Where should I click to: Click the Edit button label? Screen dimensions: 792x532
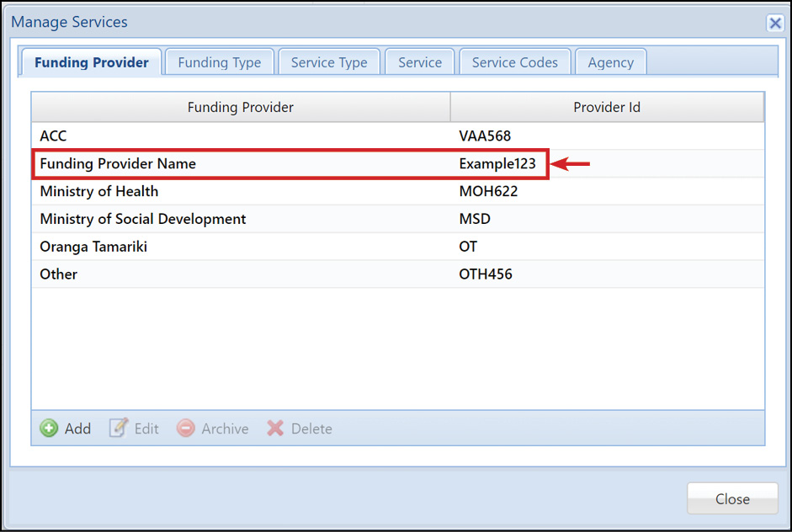pos(146,428)
